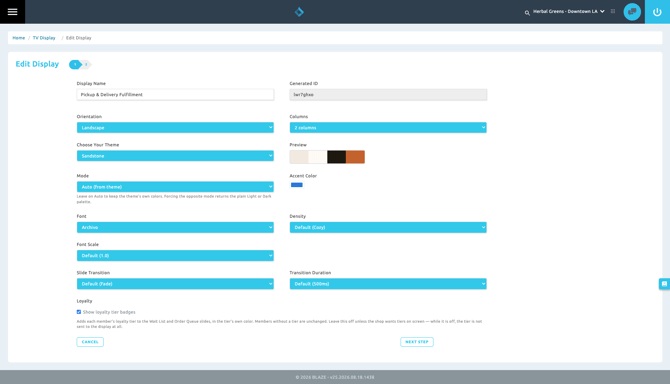Open the apps grid icon in header
Screen dimensions: 670x384
click(x=613, y=12)
